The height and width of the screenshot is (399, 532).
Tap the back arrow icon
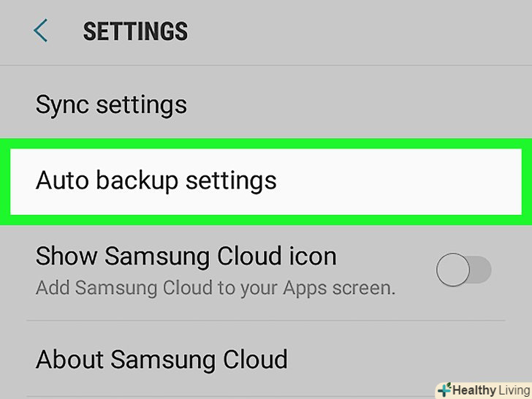click(40, 31)
